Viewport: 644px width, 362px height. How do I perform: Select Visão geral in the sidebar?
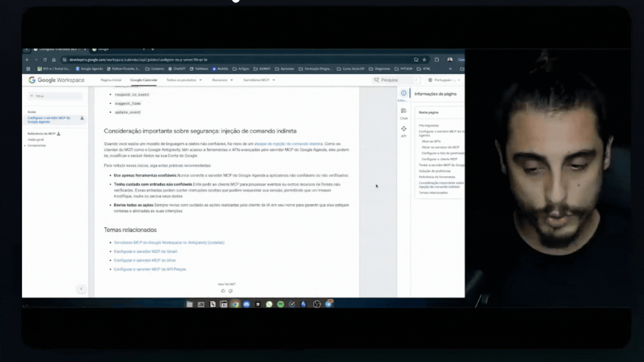pyautogui.click(x=36, y=139)
